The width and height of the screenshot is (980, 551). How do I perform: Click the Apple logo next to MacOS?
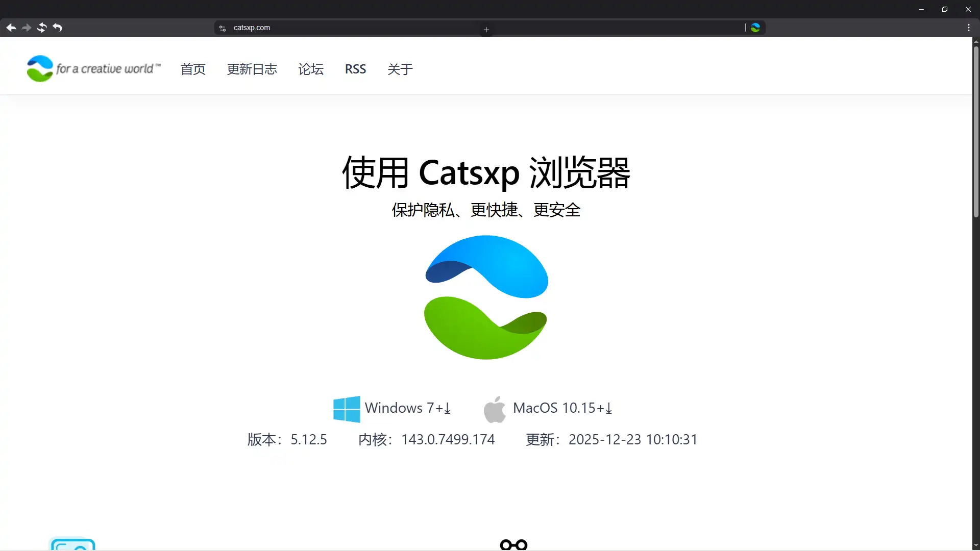coord(494,408)
